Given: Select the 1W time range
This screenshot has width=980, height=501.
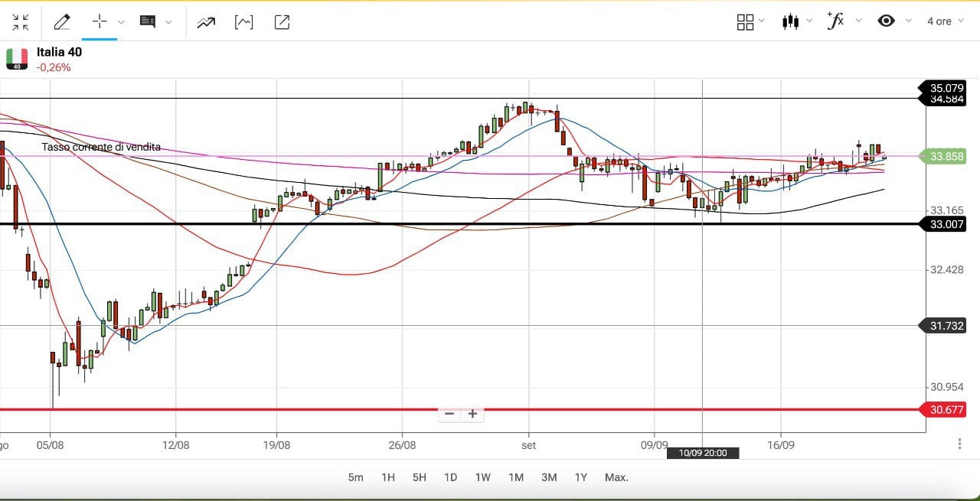Looking at the screenshot, I should click(482, 477).
